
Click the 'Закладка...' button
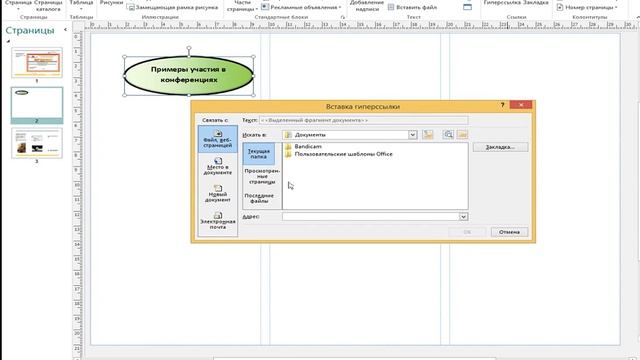pyautogui.click(x=500, y=147)
